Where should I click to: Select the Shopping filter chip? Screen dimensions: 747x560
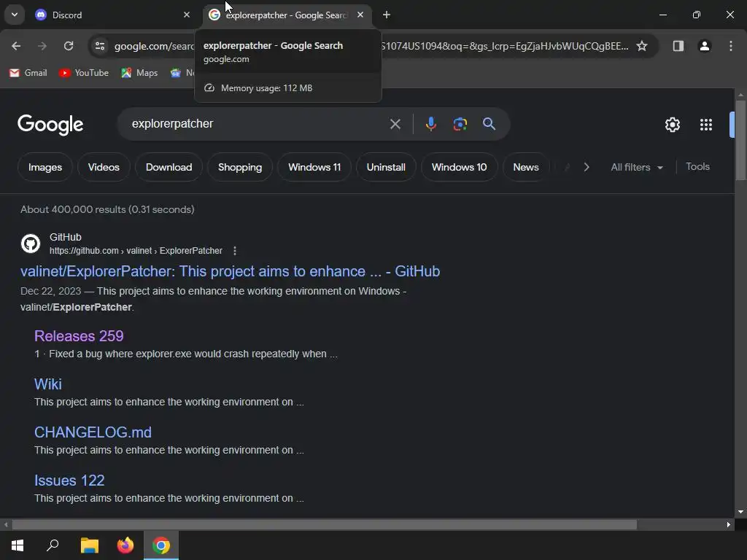[239, 167]
